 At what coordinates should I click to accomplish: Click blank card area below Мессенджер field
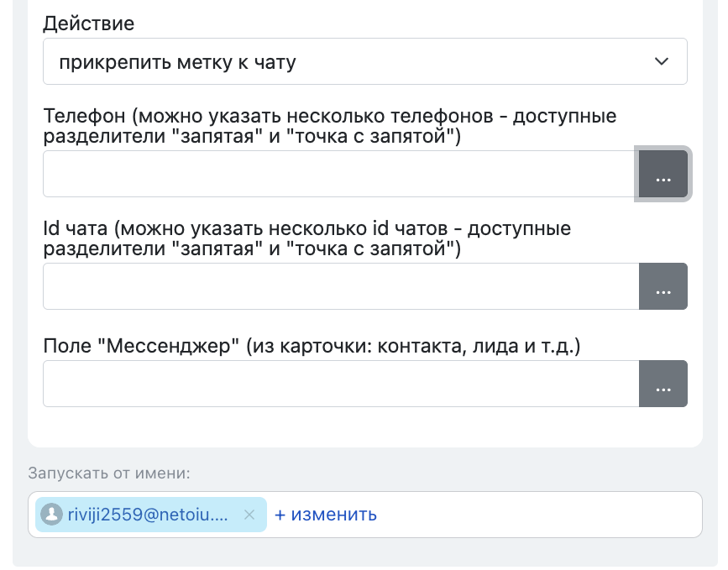364,426
